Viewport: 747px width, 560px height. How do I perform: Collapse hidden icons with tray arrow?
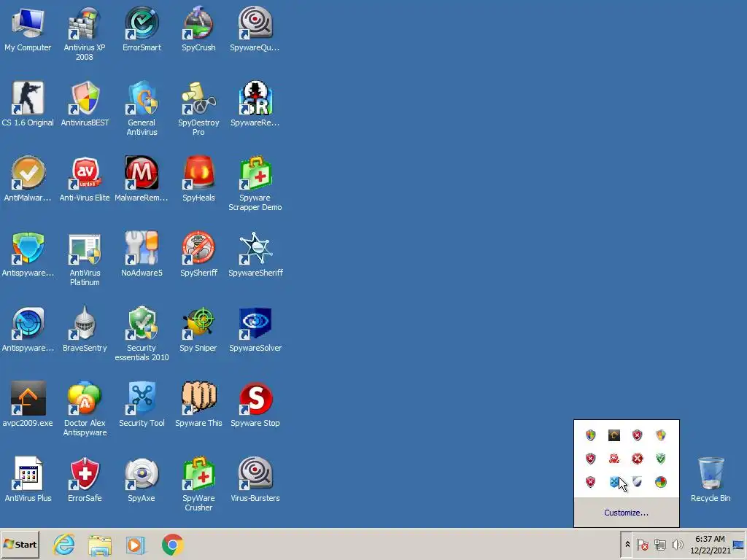point(627,544)
